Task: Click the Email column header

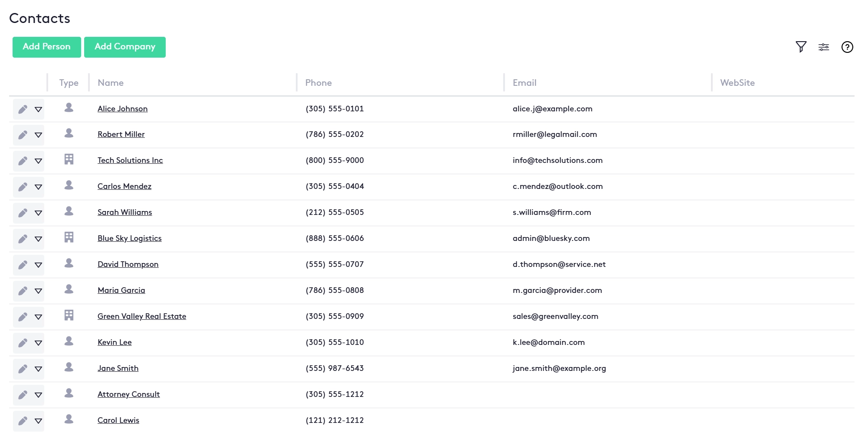Action: pos(524,83)
